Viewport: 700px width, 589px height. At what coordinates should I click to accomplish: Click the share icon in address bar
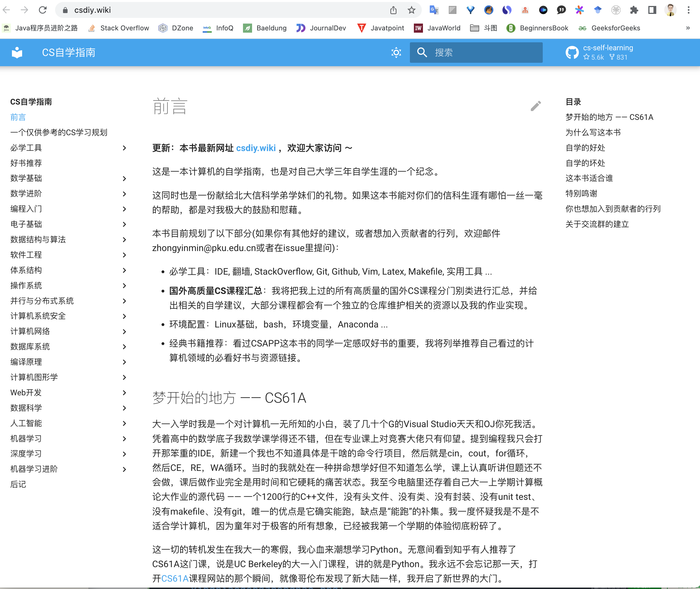click(393, 10)
